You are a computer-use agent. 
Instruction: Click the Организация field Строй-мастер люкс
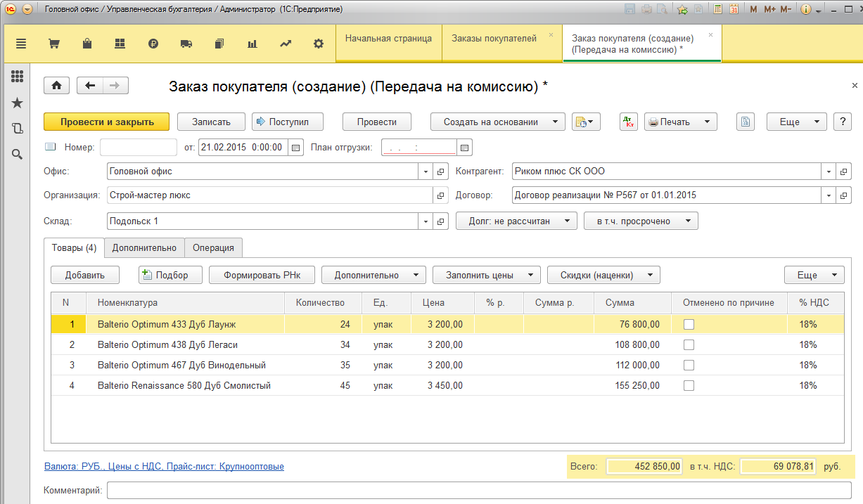point(271,195)
